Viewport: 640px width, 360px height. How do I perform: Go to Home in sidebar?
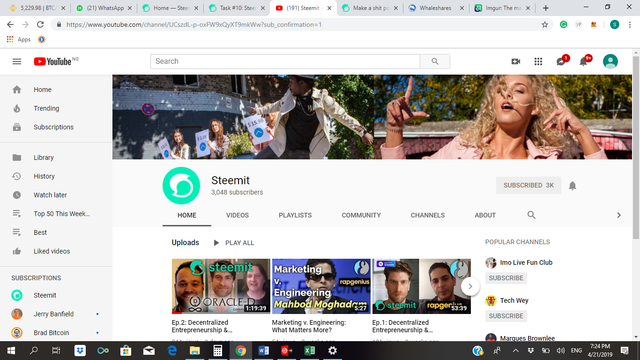(x=56, y=89)
